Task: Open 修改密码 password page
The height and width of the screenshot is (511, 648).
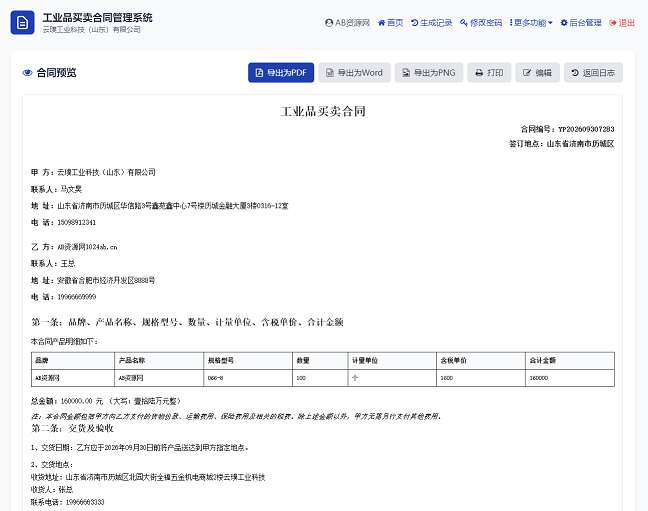Action: (481, 23)
